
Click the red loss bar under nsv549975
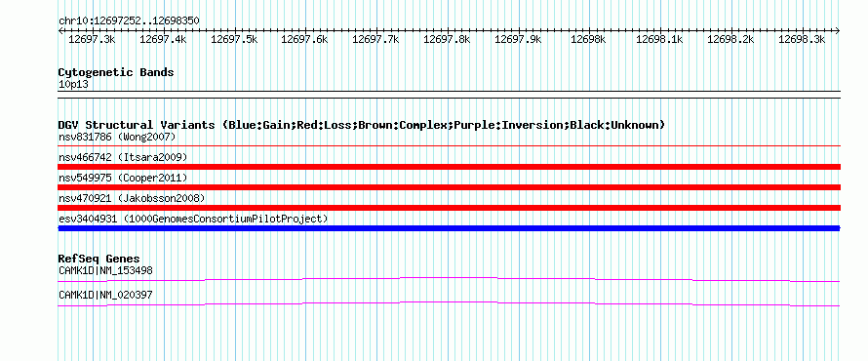[449, 187]
